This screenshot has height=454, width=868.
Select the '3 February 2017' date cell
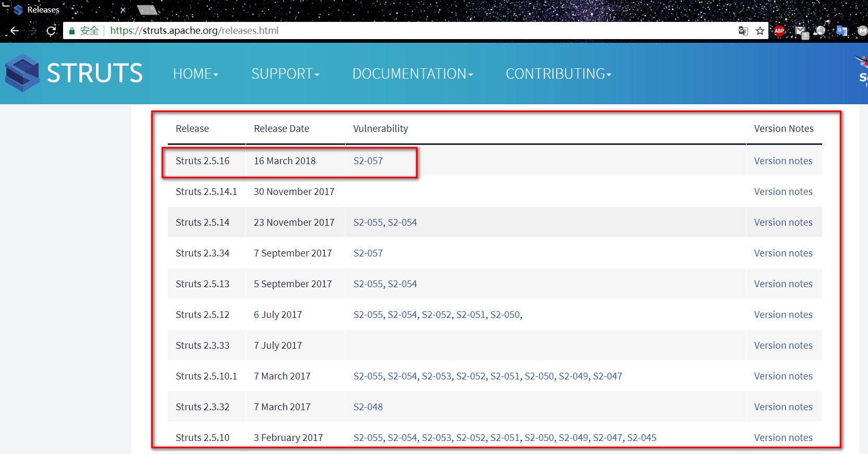tap(296, 438)
